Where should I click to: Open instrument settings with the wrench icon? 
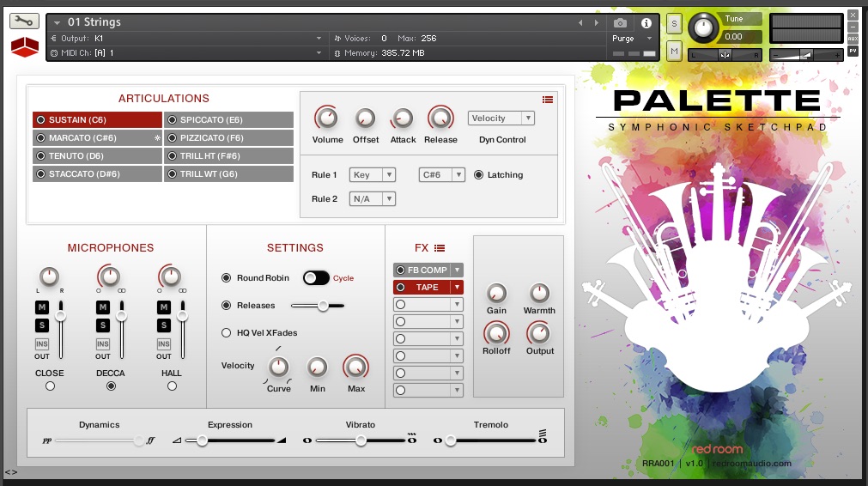[25, 21]
